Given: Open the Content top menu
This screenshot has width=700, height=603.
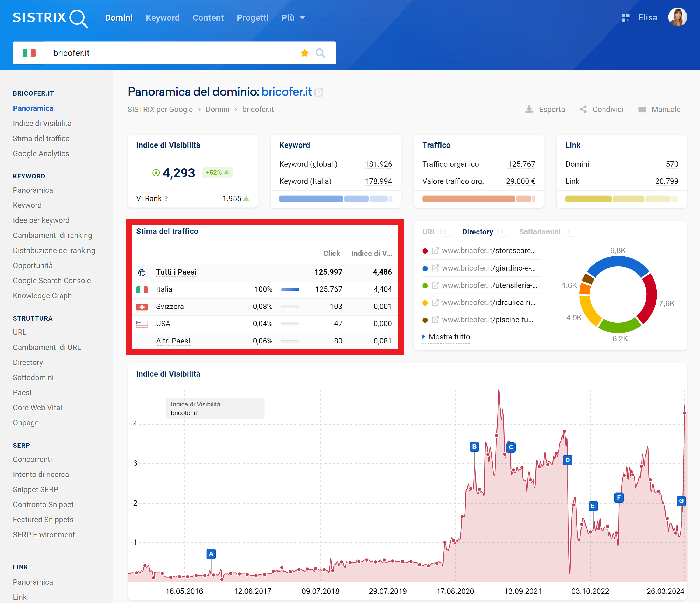Looking at the screenshot, I should coord(208,18).
